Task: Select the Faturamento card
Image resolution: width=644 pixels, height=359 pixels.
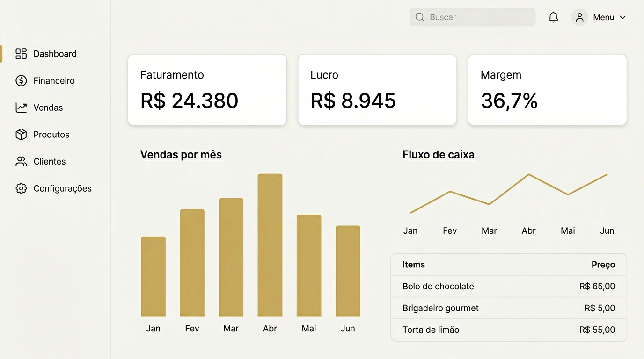Action: (207, 89)
